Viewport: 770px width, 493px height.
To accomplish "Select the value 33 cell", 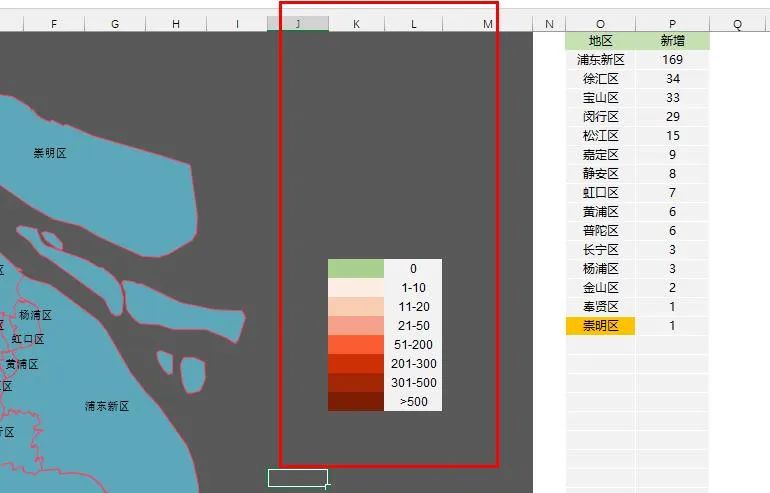I will point(672,98).
